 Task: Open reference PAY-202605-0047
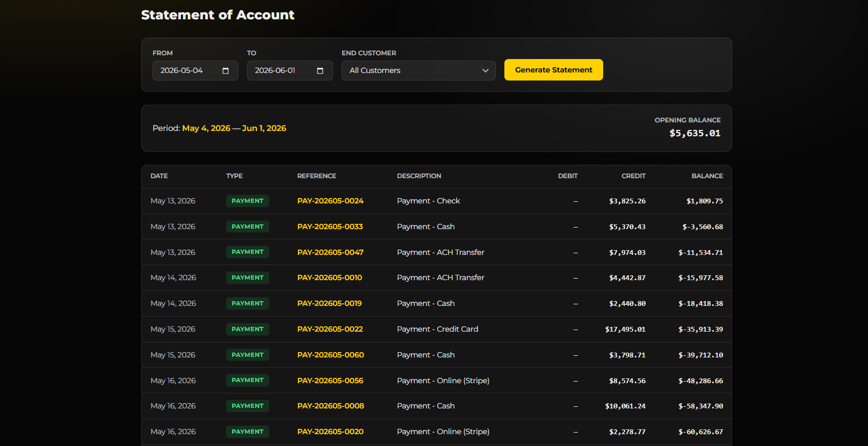[330, 252]
